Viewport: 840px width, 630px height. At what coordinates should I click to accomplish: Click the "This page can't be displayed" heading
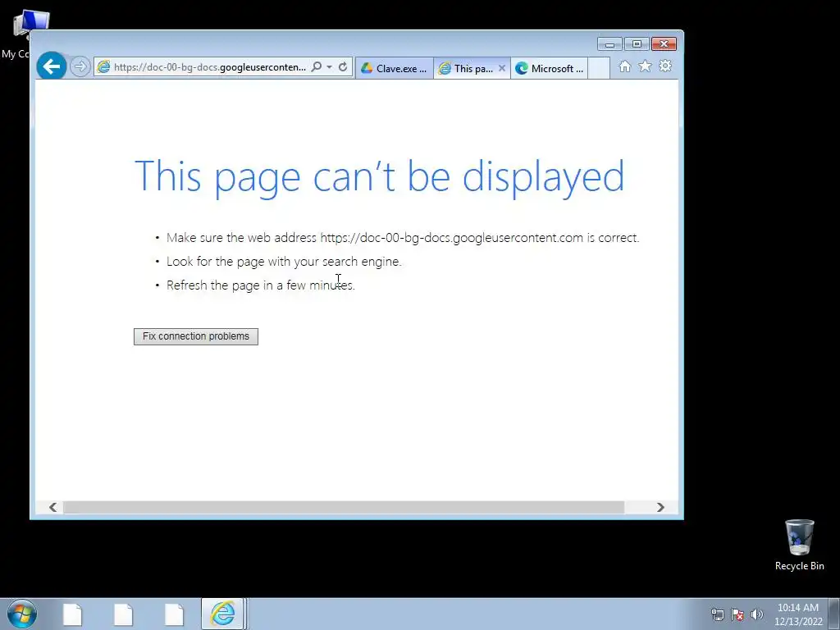[x=379, y=176]
